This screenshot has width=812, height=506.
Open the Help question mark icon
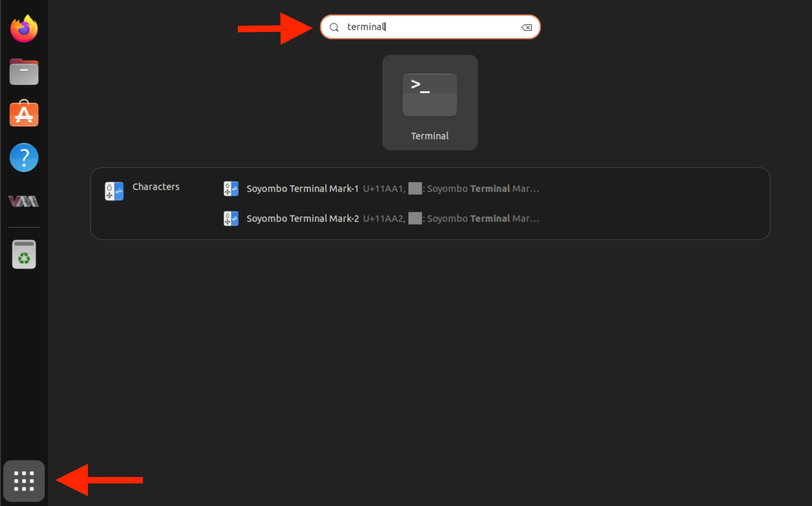24,158
